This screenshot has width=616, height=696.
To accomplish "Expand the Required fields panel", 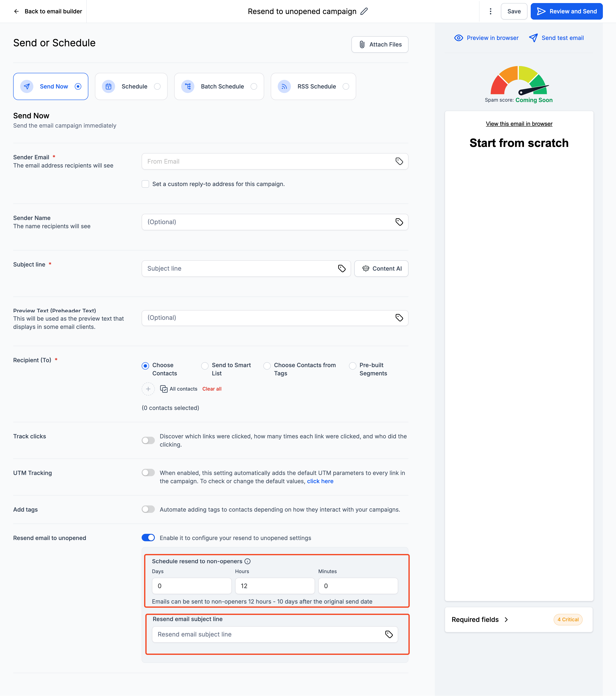I will pyautogui.click(x=480, y=620).
